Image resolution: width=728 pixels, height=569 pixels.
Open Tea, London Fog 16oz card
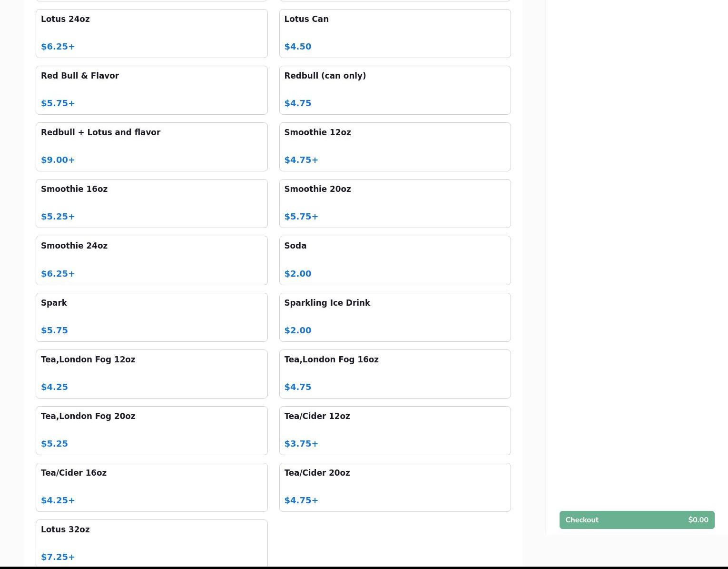tap(394, 374)
